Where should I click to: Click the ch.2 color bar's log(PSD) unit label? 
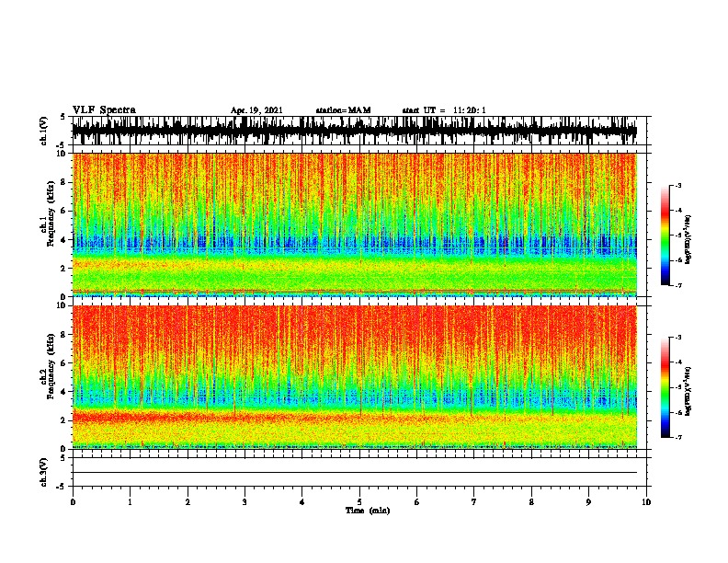pyautogui.click(x=688, y=391)
